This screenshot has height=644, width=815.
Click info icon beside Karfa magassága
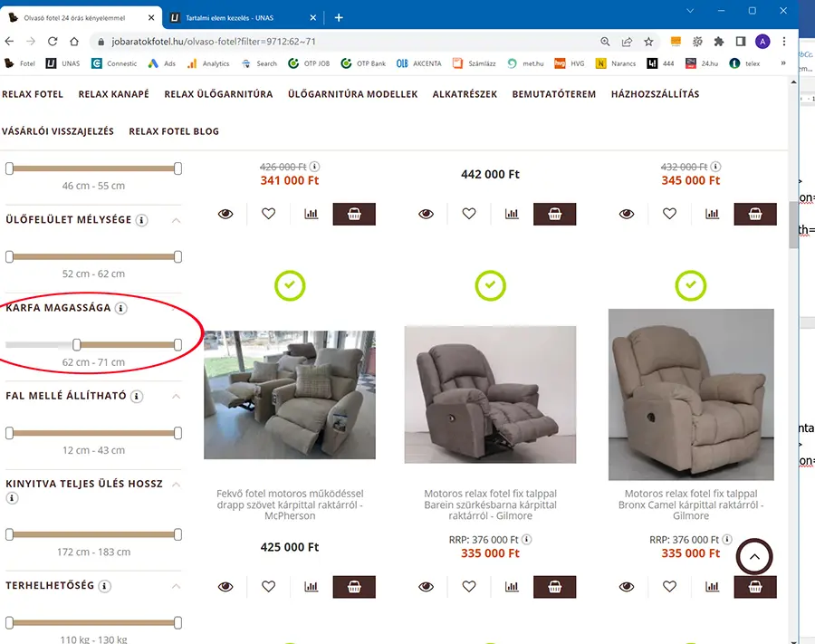(x=121, y=308)
